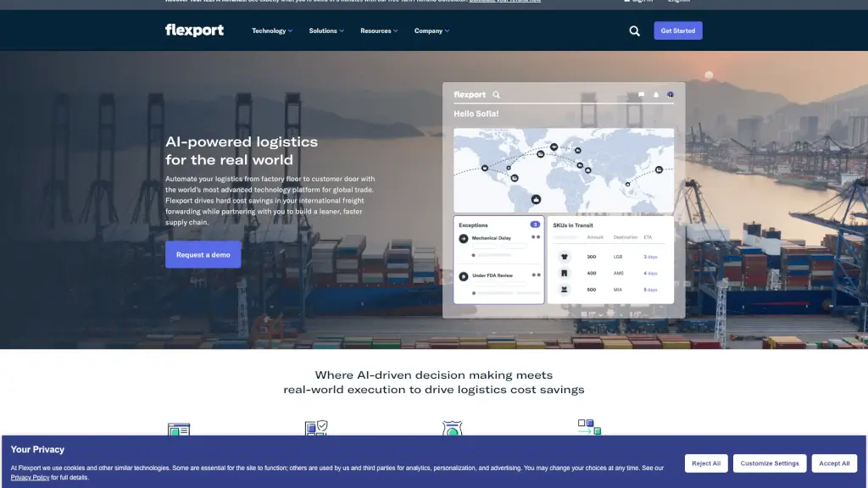The width and height of the screenshot is (868, 488).
Task: Click the LGB destination cell
Action: click(618, 257)
